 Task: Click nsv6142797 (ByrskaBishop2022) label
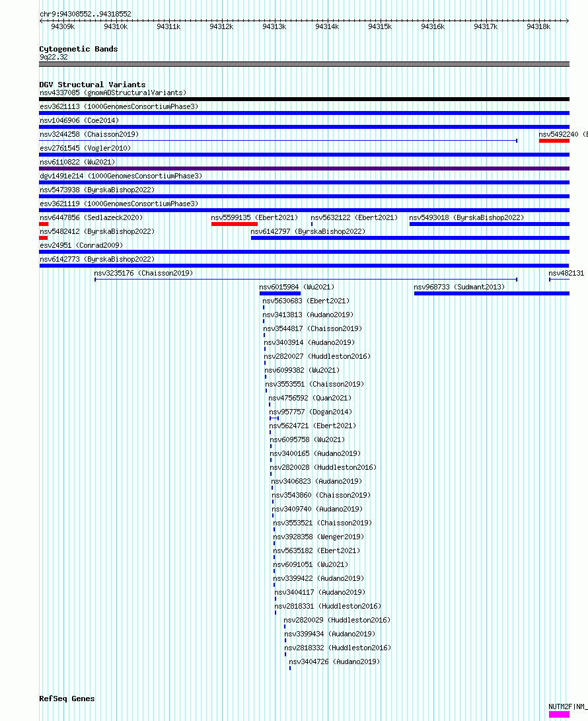[308, 231]
